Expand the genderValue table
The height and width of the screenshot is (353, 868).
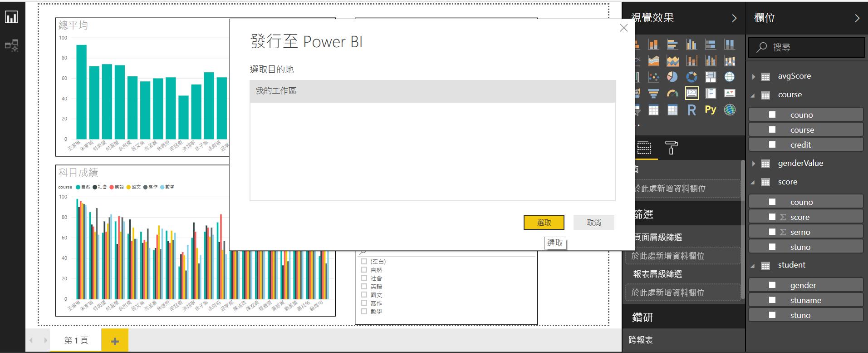point(754,164)
